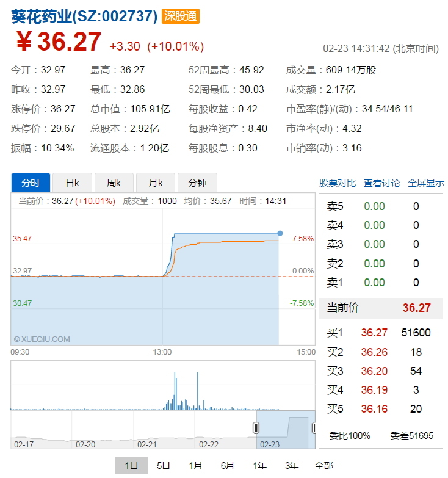
Task: Click the 每股净资产 value 8.40
Action: [258, 128]
